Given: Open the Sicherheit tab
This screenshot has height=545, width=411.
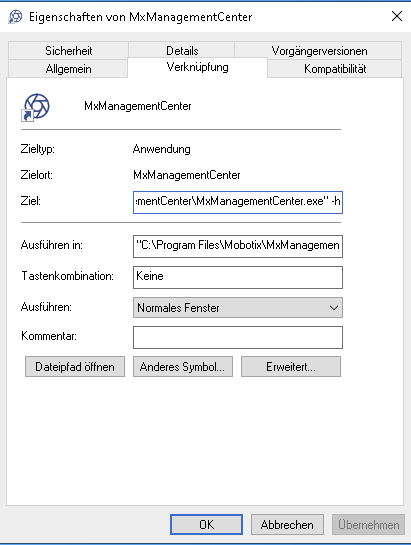Looking at the screenshot, I should pyautogui.click(x=68, y=51).
